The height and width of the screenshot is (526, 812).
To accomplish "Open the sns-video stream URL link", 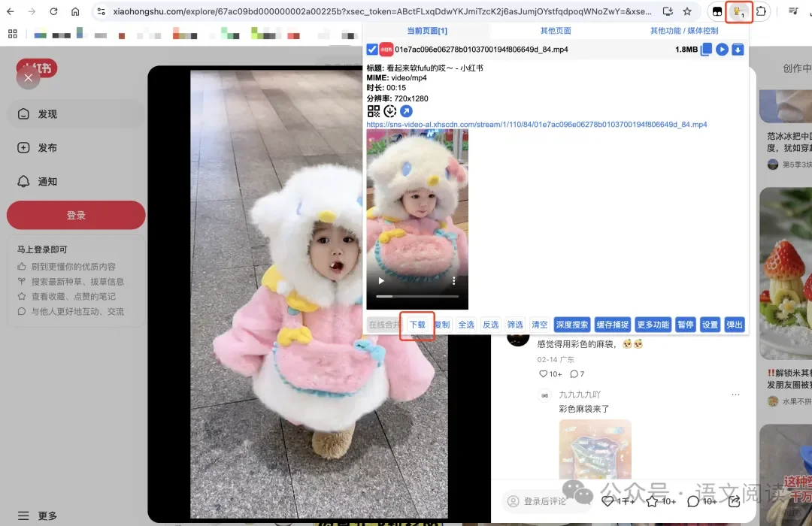I will pyautogui.click(x=537, y=125).
